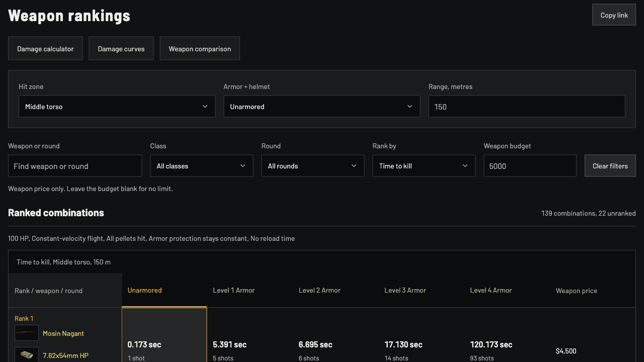Edit the Weapon budget field
This screenshot has height=362, width=644.
pyautogui.click(x=530, y=166)
